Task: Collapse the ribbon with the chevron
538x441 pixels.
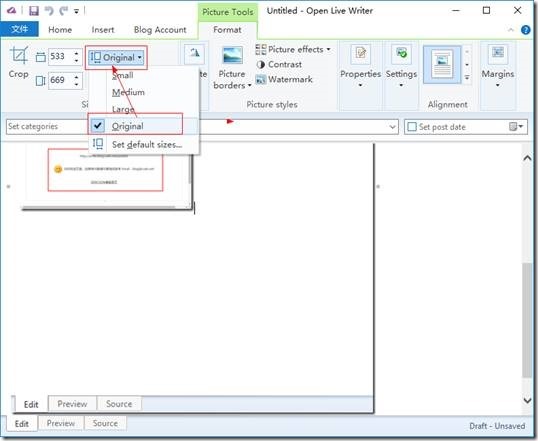Action: click(511, 30)
